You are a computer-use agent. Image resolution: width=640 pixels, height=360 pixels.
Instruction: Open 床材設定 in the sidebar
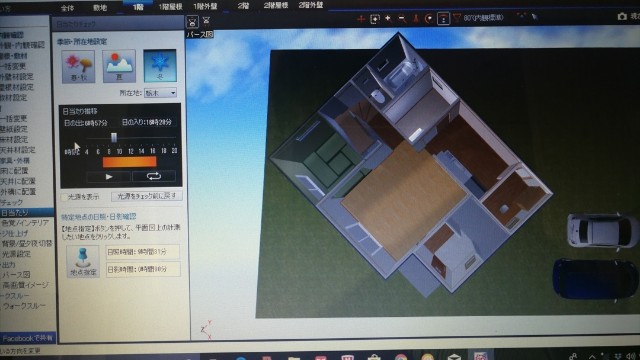click(14, 140)
